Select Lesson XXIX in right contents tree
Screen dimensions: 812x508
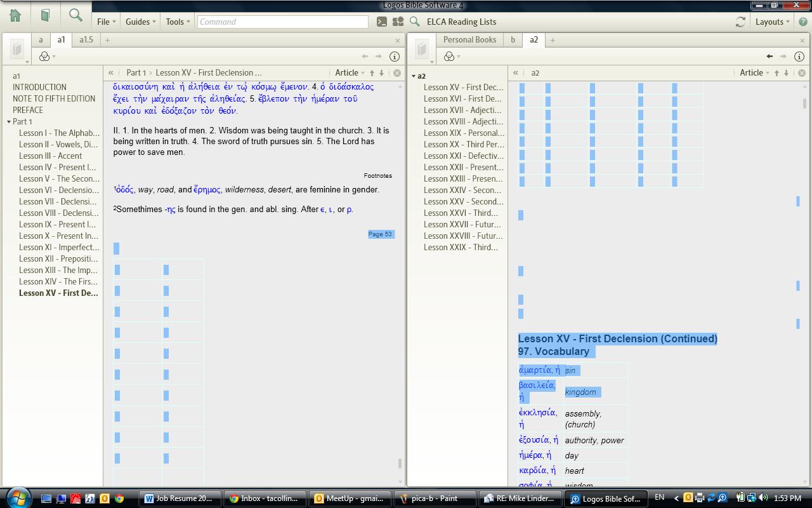pyautogui.click(x=461, y=248)
